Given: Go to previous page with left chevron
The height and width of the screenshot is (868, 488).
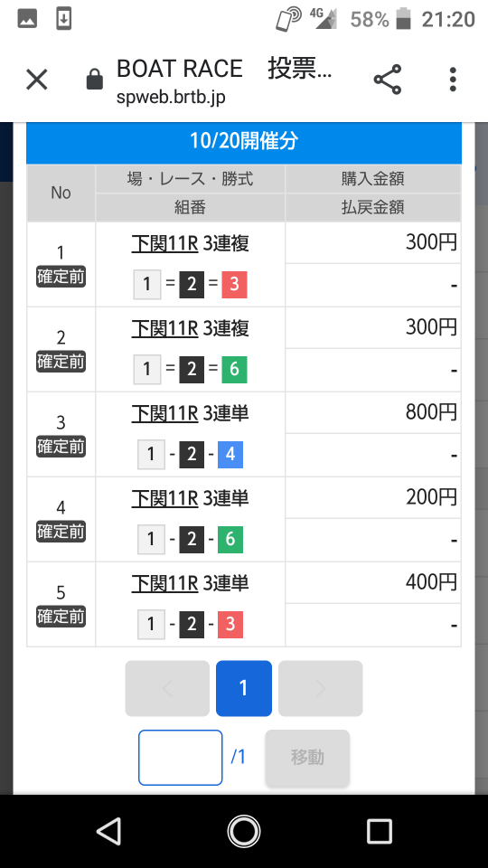Looking at the screenshot, I should [167, 688].
